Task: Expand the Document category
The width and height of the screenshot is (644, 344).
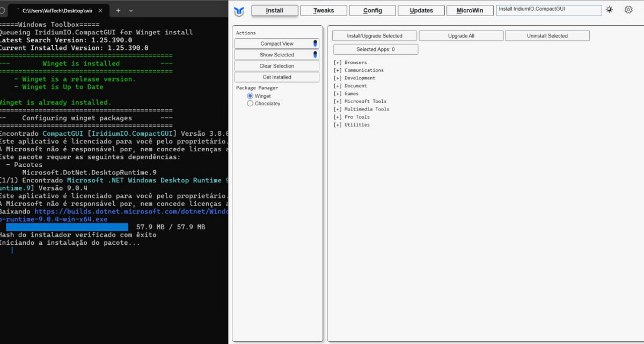Action: coord(350,86)
